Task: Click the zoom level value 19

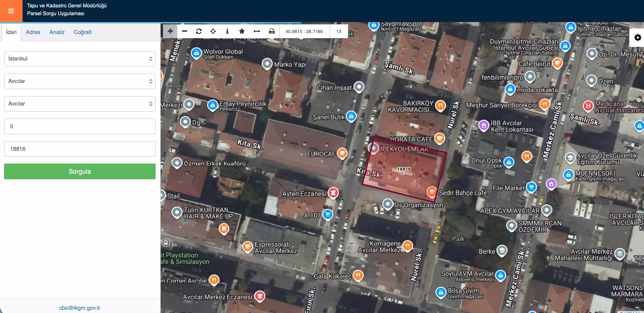Action: (339, 31)
